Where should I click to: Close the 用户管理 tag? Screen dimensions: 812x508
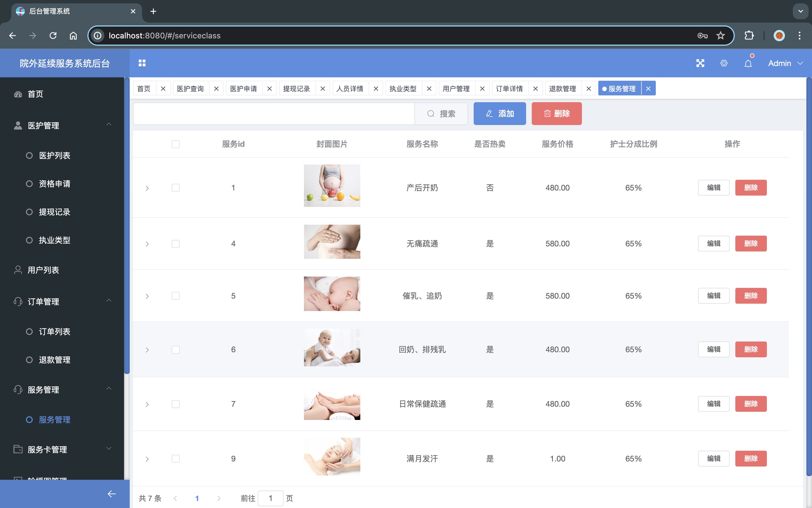click(482, 89)
